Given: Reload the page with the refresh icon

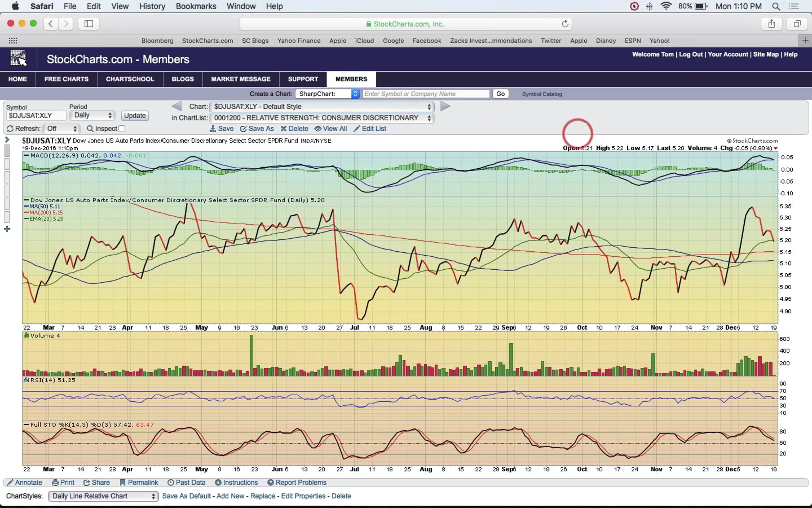Looking at the screenshot, I should click(x=565, y=24).
